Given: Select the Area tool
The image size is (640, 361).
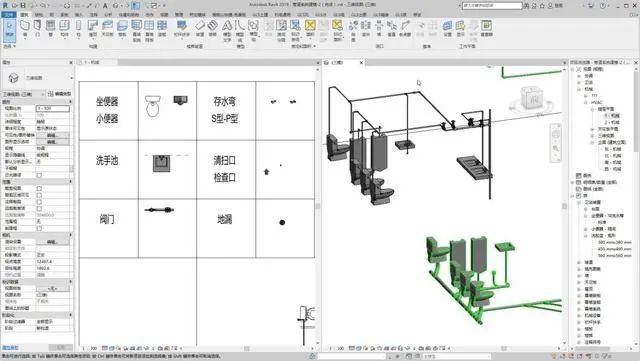Looking at the screenshot, I should click(x=310, y=29).
